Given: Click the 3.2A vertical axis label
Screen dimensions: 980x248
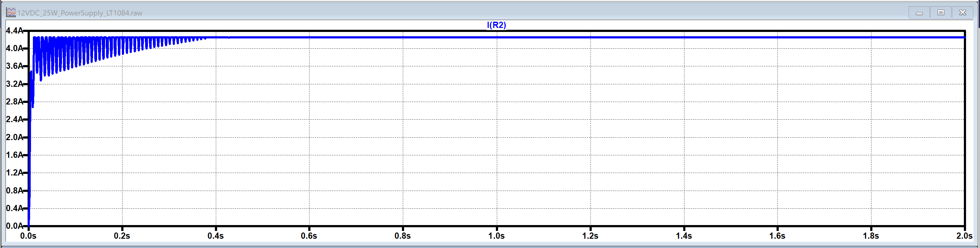Looking at the screenshot, I should pos(14,84).
